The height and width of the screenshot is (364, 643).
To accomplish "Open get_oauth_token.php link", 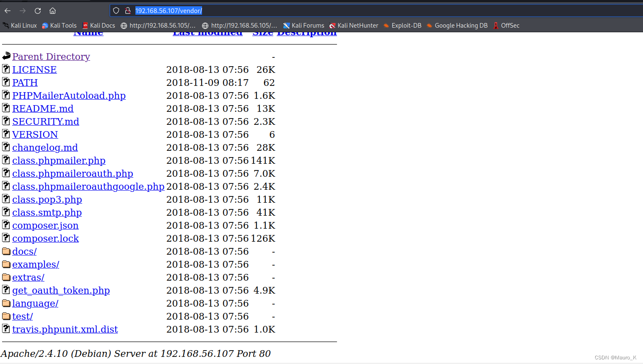I will tap(61, 290).
